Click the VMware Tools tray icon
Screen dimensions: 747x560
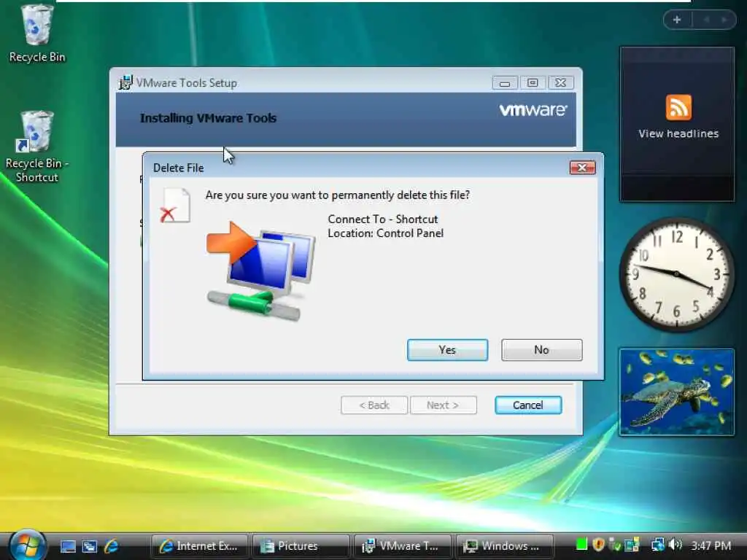[x=632, y=545]
